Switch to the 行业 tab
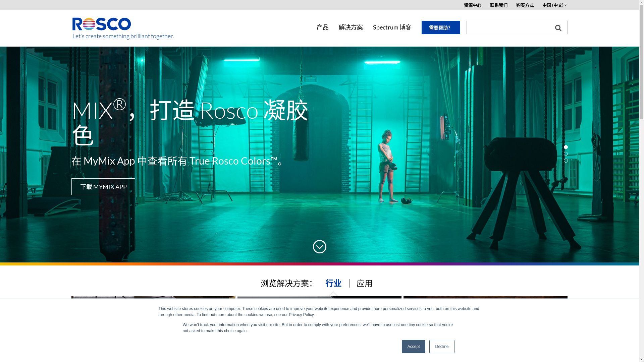Screen dimensions: 644x362 pyautogui.click(x=333, y=283)
